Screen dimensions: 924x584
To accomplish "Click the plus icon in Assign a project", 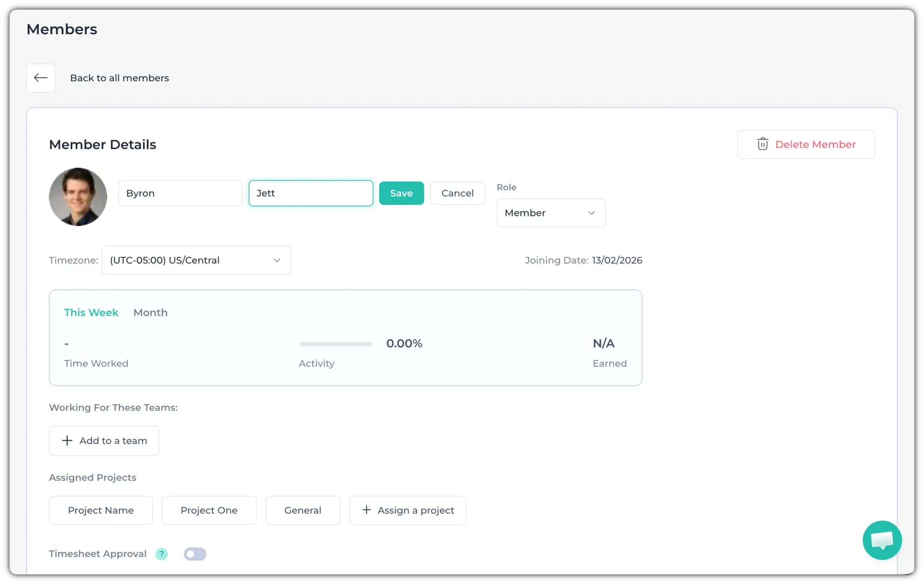I will [x=366, y=510].
